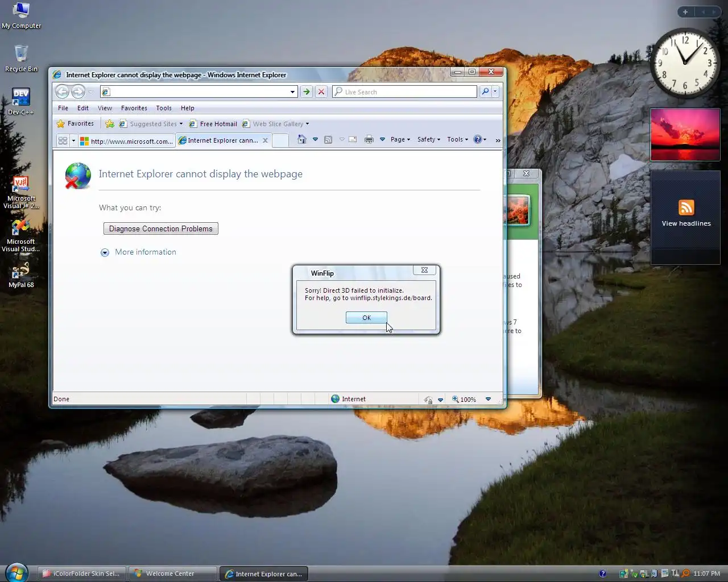Click the Quick Tabs grid icon
This screenshot has width=728, height=582.
pyautogui.click(x=63, y=140)
